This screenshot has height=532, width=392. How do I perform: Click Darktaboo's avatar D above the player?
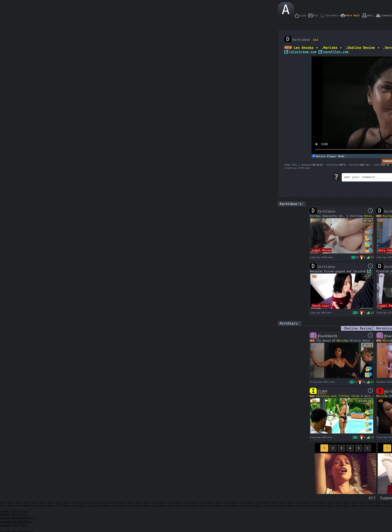click(x=288, y=39)
